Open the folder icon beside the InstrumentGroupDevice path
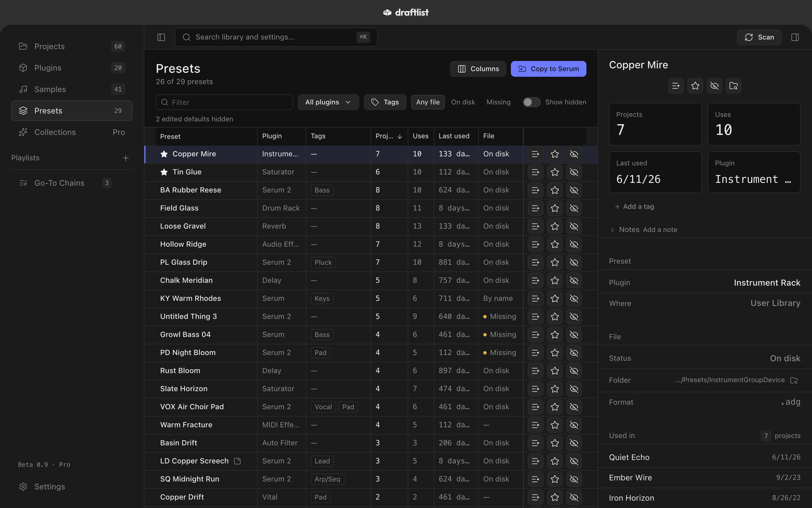Viewport: 812px width, 508px height. 794,380
